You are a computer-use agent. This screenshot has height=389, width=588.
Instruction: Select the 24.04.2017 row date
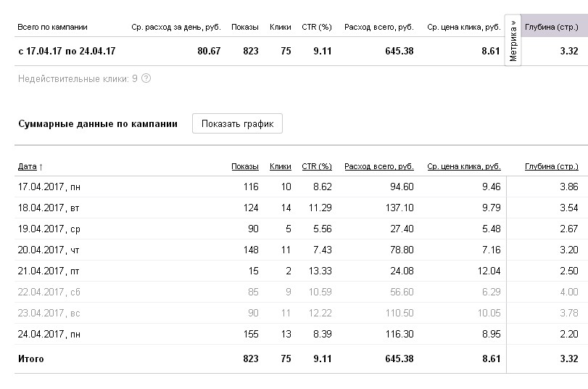pos(49,334)
